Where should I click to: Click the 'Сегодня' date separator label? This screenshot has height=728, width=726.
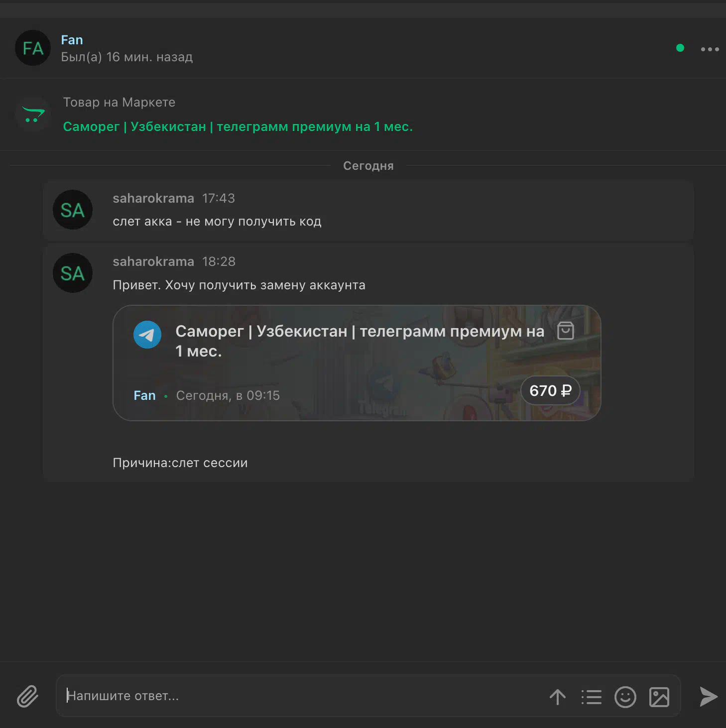click(x=368, y=166)
